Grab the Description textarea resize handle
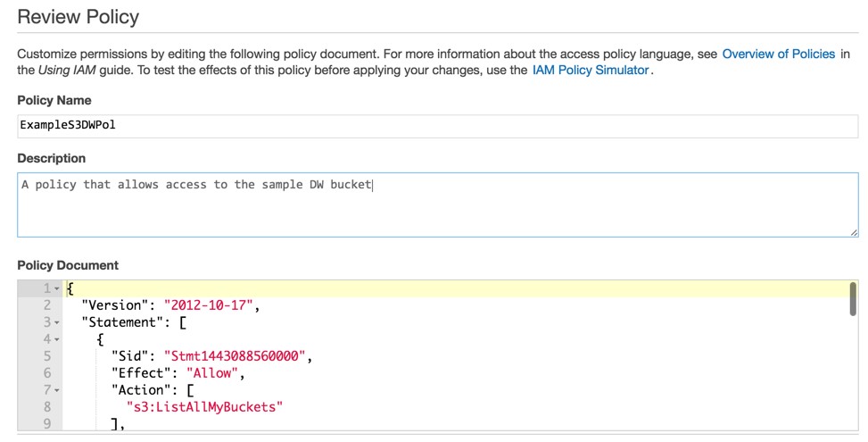The height and width of the screenshot is (442, 868). [854, 233]
